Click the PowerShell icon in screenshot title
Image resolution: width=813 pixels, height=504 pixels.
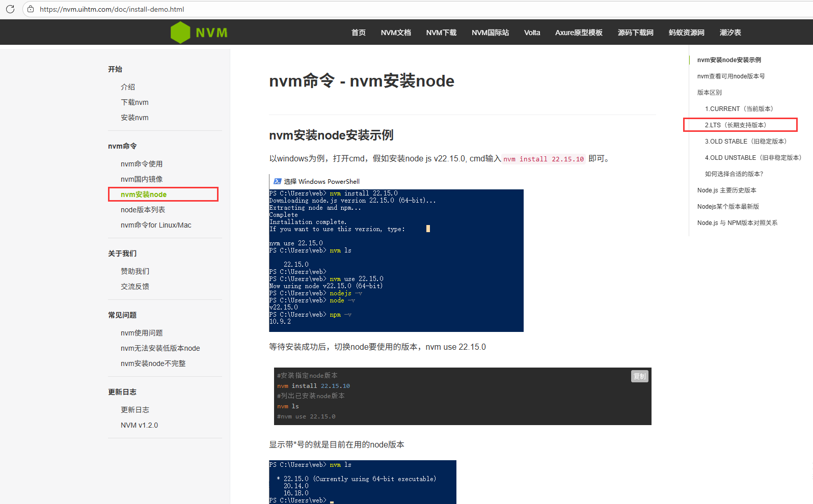click(x=277, y=181)
